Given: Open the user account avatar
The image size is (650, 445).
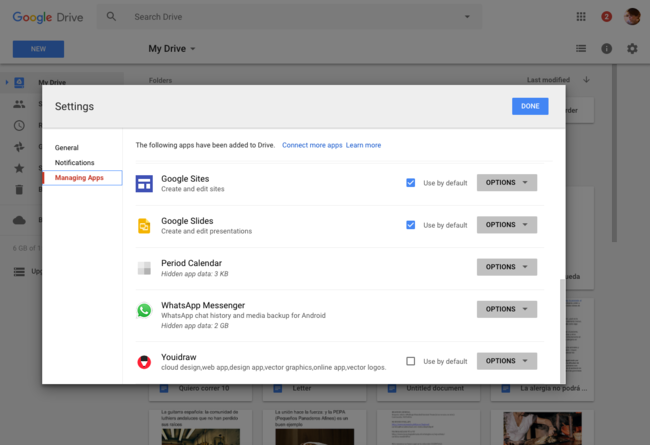Looking at the screenshot, I should tap(632, 17).
